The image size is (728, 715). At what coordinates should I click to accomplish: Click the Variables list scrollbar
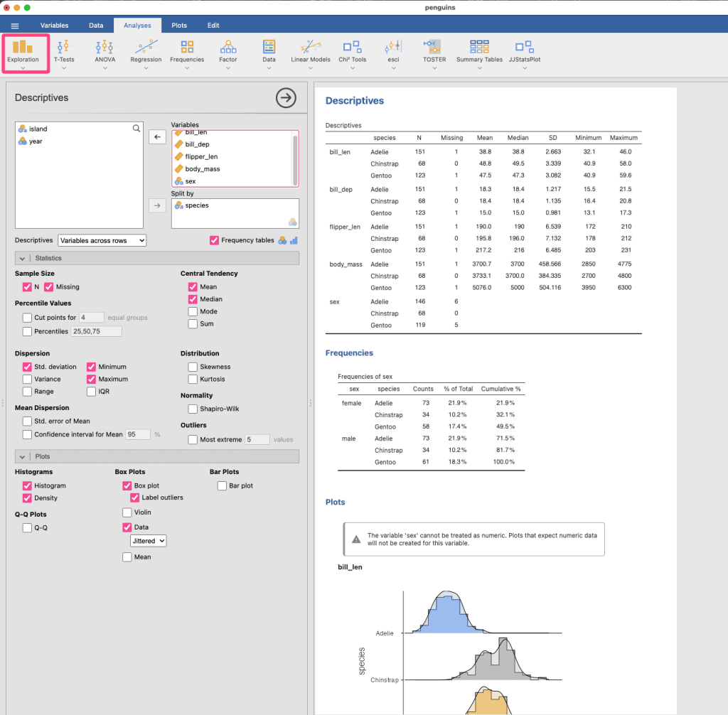click(295, 160)
